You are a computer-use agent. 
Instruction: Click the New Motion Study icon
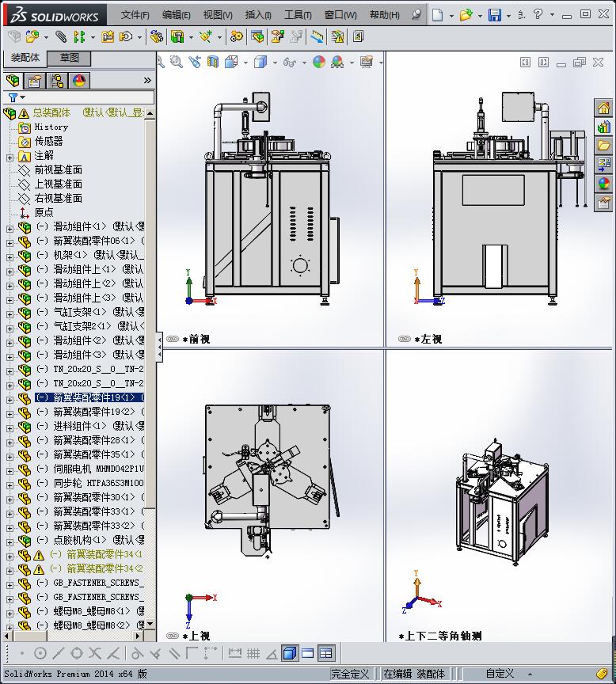(x=237, y=36)
